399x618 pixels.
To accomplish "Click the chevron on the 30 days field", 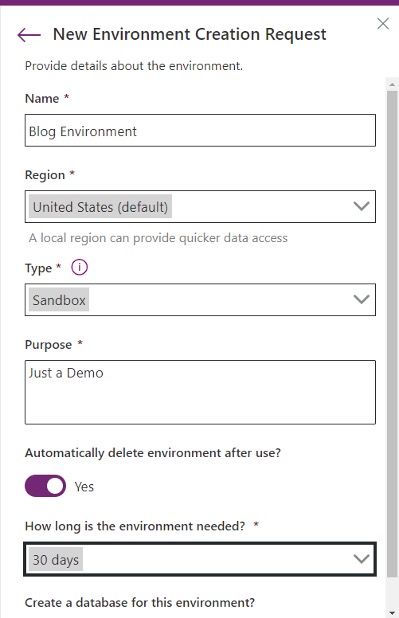I will click(x=361, y=558).
